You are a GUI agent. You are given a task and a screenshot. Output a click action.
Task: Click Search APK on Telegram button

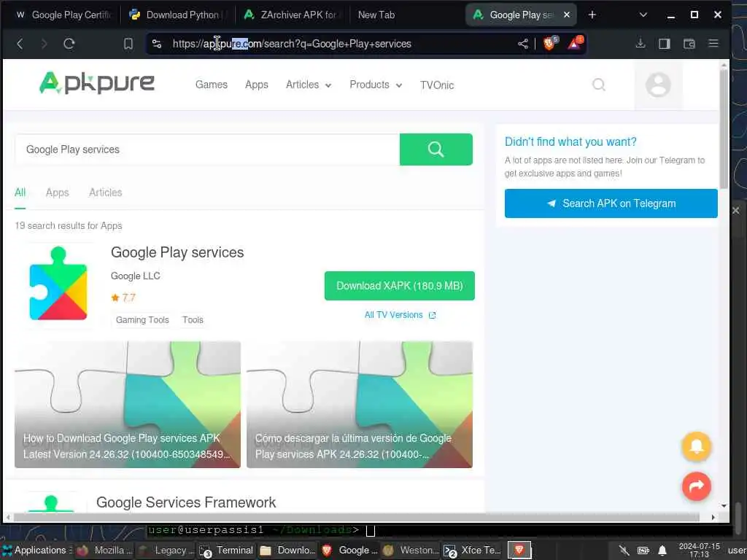(x=611, y=203)
